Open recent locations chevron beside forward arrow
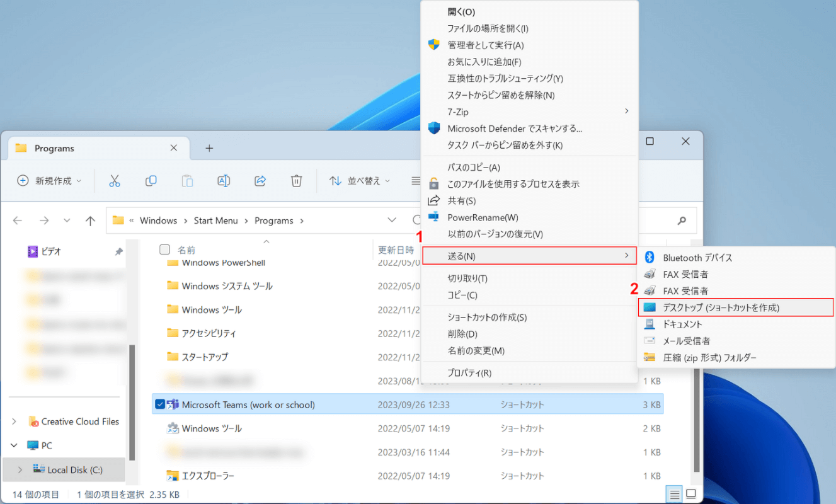This screenshot has height=504, width=836. pos(67,220)
